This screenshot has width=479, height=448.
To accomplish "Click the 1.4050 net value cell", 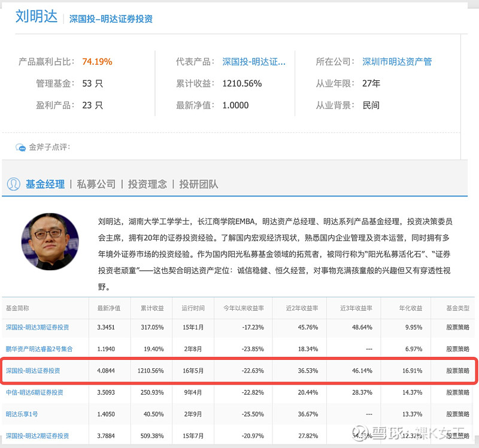I will (x=106, y=414).
